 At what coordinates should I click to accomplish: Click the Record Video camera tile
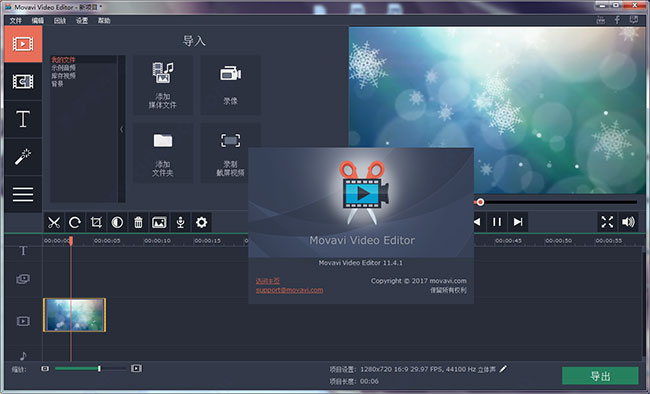[230, 85]
